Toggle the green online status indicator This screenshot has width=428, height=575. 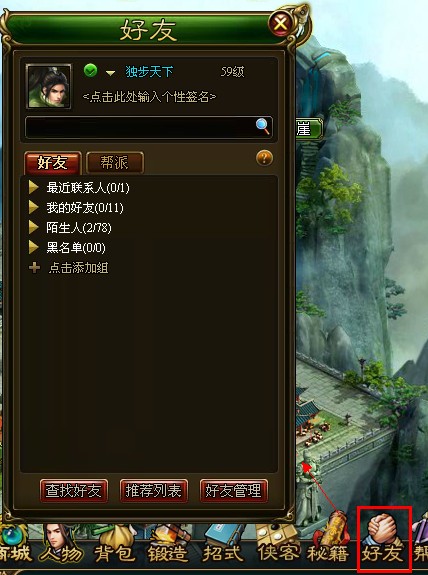(x=91, y=70)
